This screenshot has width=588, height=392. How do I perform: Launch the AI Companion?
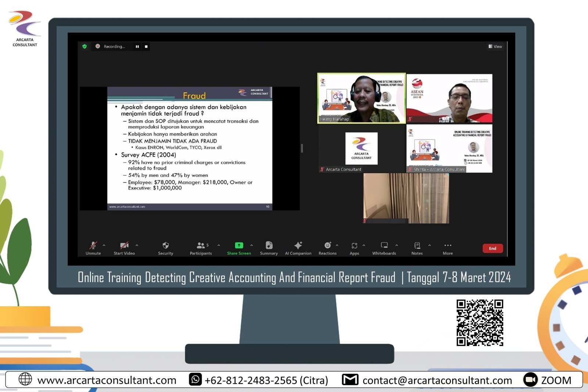point(298,246)
